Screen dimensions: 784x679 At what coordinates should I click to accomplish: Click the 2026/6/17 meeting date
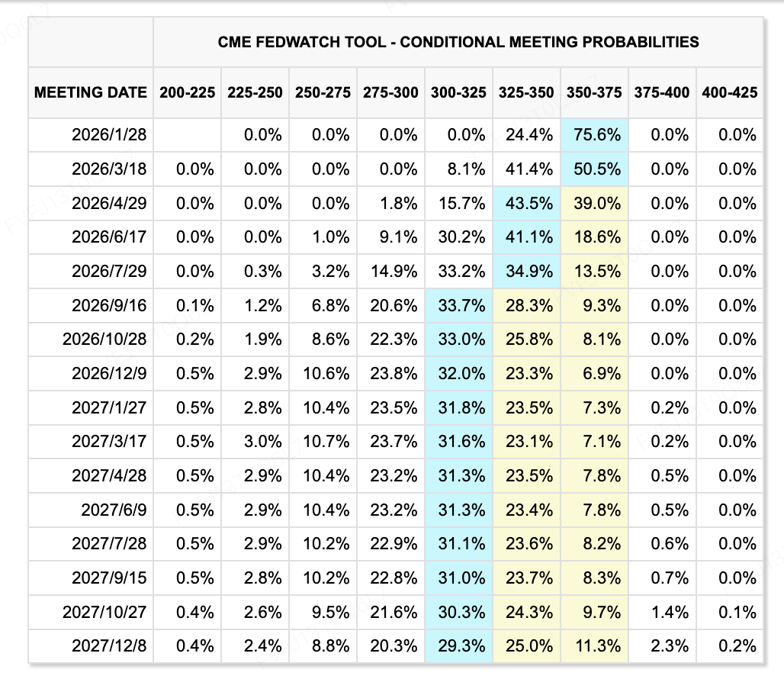tap(109, 237)
